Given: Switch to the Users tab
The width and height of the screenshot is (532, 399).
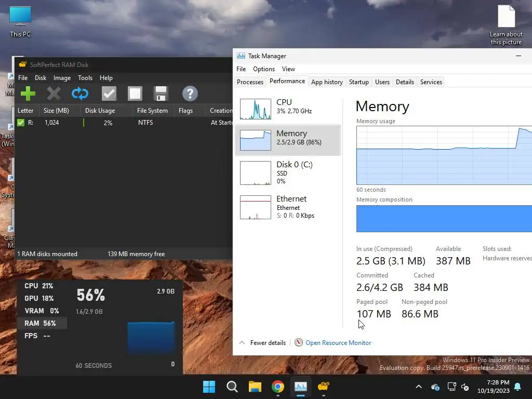Looking at the screenshot, I should click(x=382, y=82).
